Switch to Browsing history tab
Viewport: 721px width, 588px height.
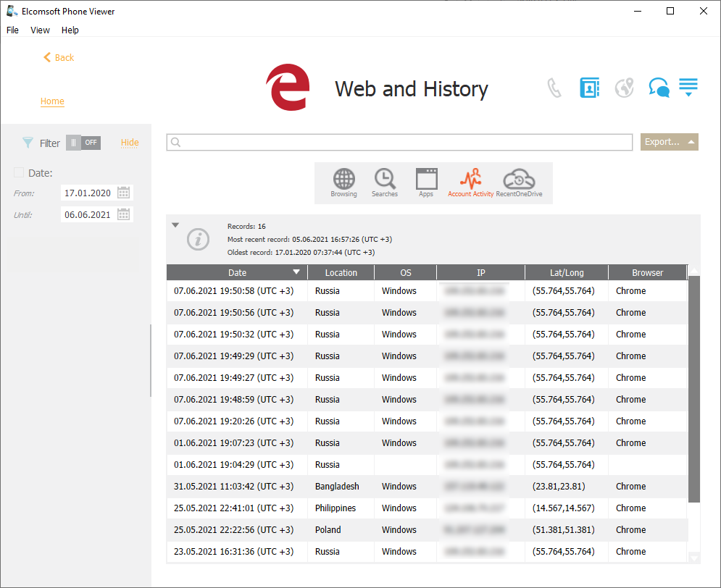click(344, 182)
